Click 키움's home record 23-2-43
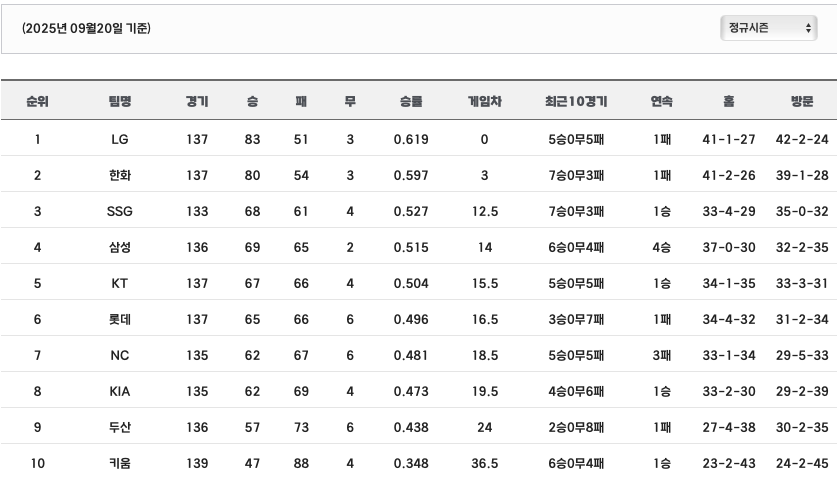Viewport: 837px width, 478px height. tap(729, 464)
